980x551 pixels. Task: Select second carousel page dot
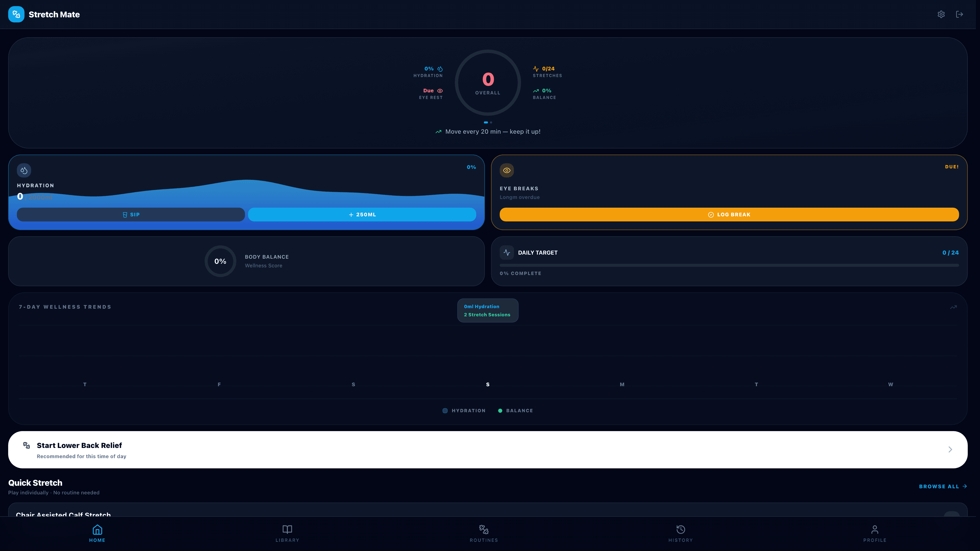tap(491, 122)
